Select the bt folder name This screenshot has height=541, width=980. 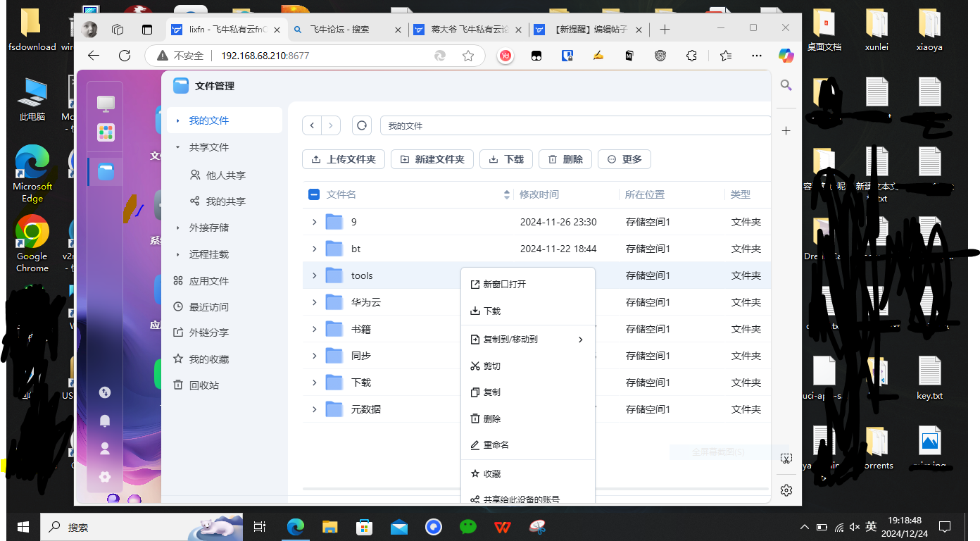[x=356, y=249]
